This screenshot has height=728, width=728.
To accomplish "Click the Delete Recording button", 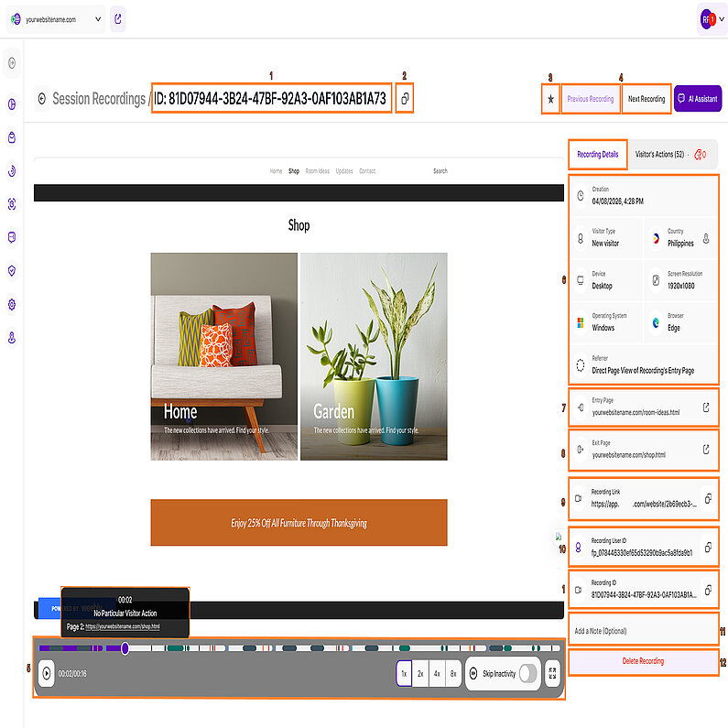I will click(642, 661).
